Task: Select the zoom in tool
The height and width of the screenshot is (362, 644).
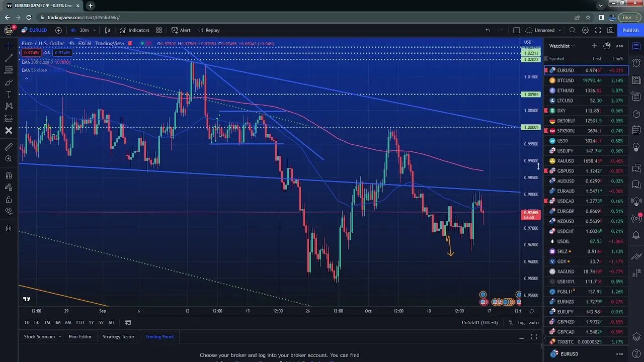Action: (x=9, y=159)
